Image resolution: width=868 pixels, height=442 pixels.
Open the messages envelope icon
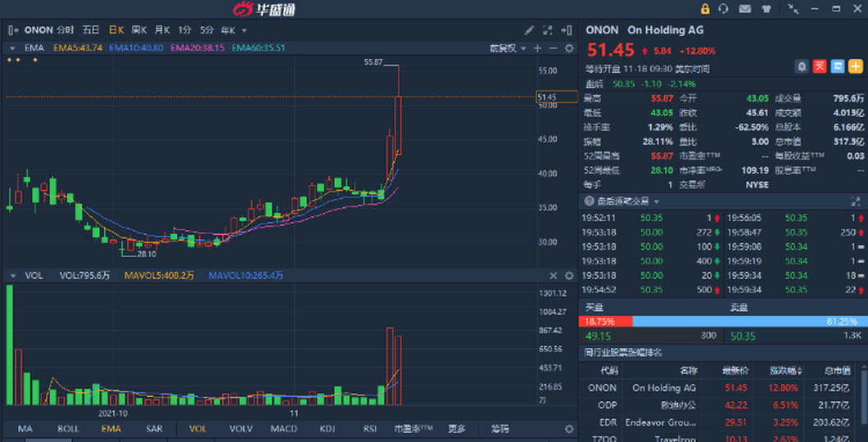pyautogui.click(x=745, y=9)
